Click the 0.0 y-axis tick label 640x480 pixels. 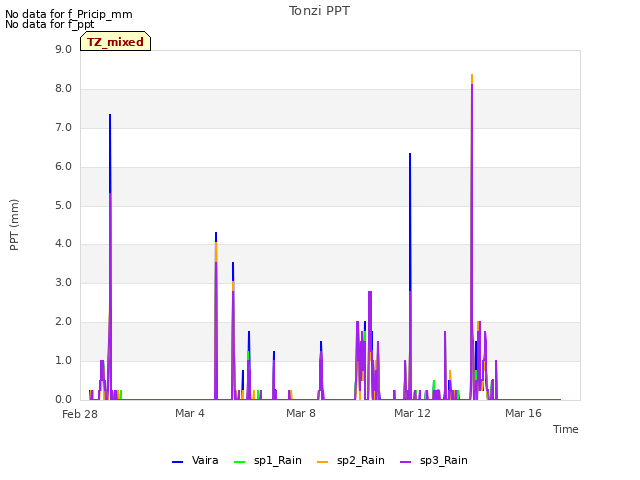63,399
